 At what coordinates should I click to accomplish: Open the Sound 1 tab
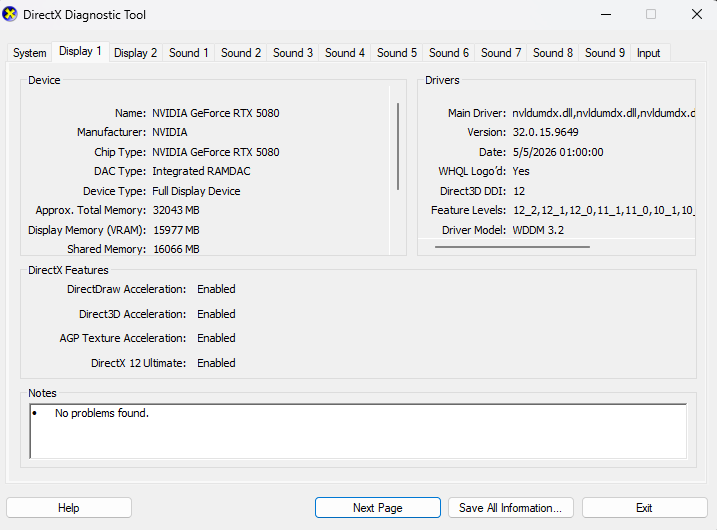click(x=188, y=53)
